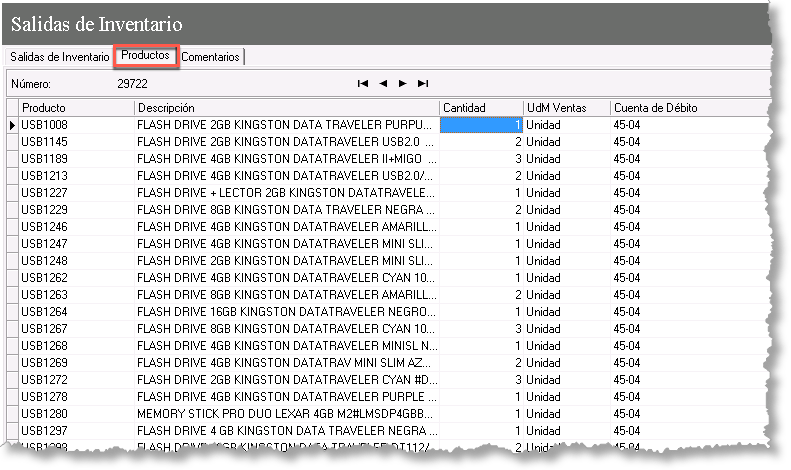Sort by the Producto column header
This screenshot has width=791, height=470.
coord(77,108)
